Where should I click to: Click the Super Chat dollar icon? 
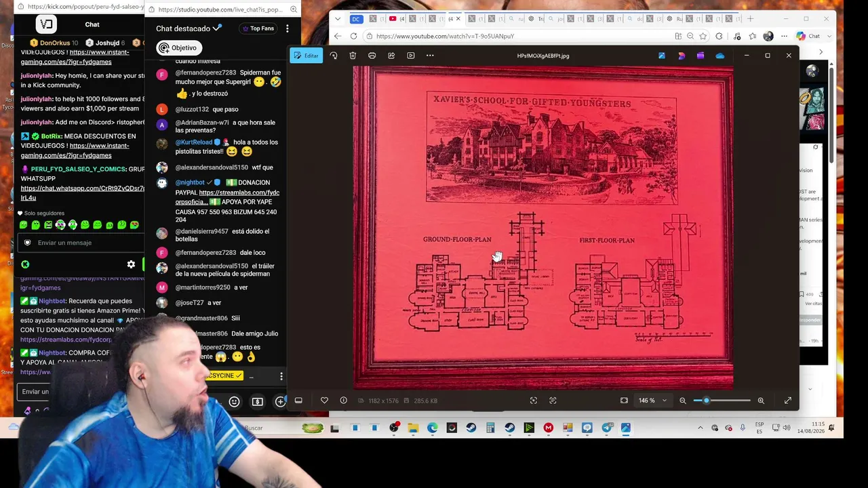258,402
